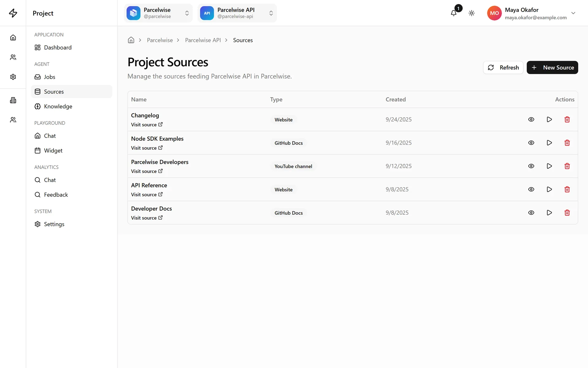Screen dimensions: 588x368
Task: Visit source link for Changelog
Action: [147, 125]
